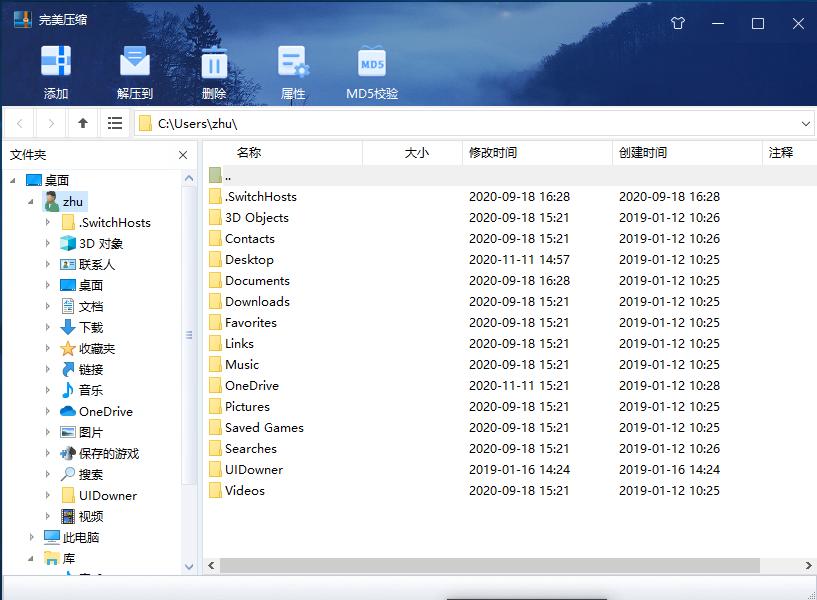This screenshot has width=817, height=600.
Task: Open the Properties (属性) tool
Action: point(293,63)
